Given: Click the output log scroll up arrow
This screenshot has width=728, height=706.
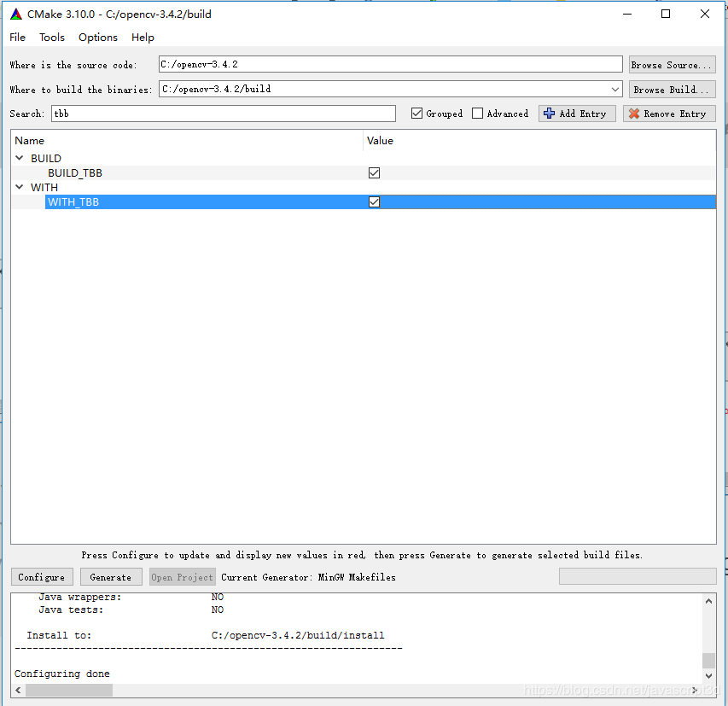Looking at the screenshot, I should [x=708, y=601].
